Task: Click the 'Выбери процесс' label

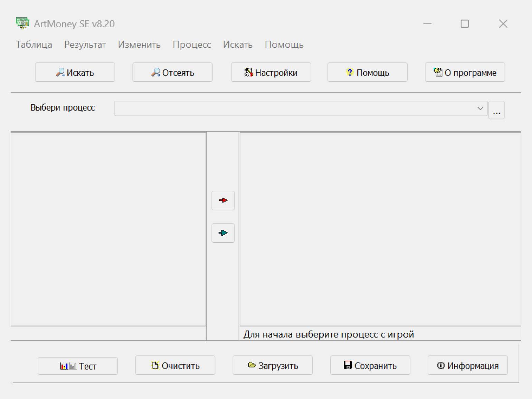Action: click(63, 107)
